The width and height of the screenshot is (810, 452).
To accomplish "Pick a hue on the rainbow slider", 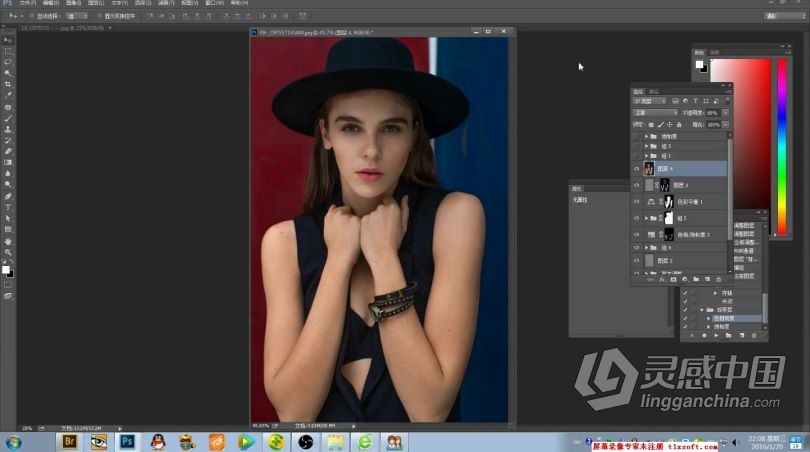I will click(782, 147).
